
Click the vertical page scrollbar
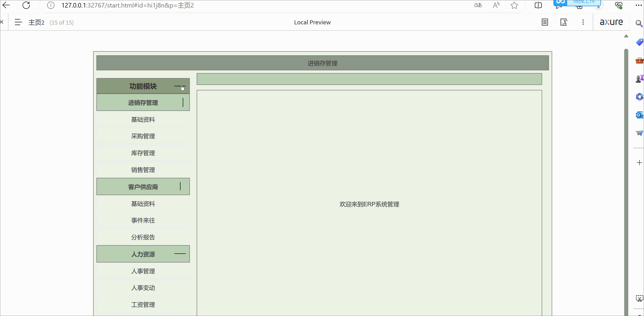[626, 175]
